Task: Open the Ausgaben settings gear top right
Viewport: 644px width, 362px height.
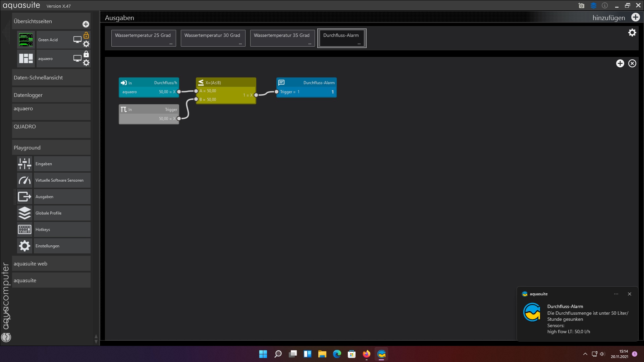Action: coord(632,33)
